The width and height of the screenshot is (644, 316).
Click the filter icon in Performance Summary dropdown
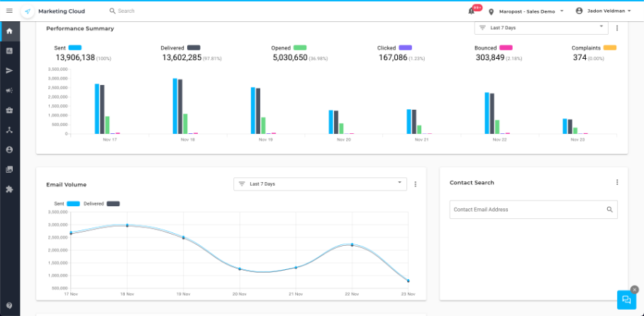pos(482,28)
